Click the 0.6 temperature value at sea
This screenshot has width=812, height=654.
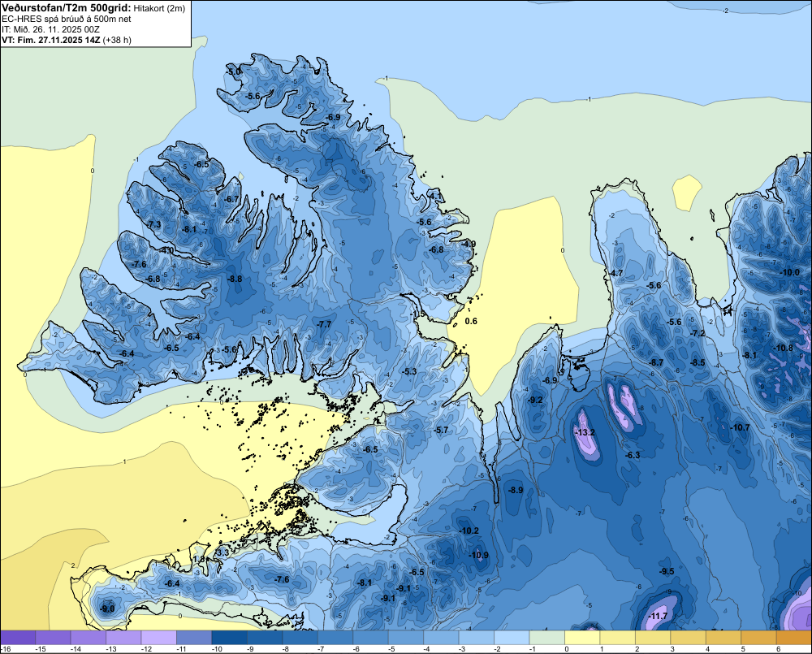[471, 321]
